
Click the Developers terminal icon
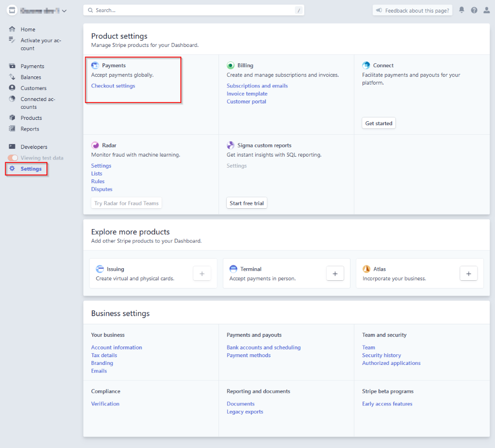[x=12, y=146]
